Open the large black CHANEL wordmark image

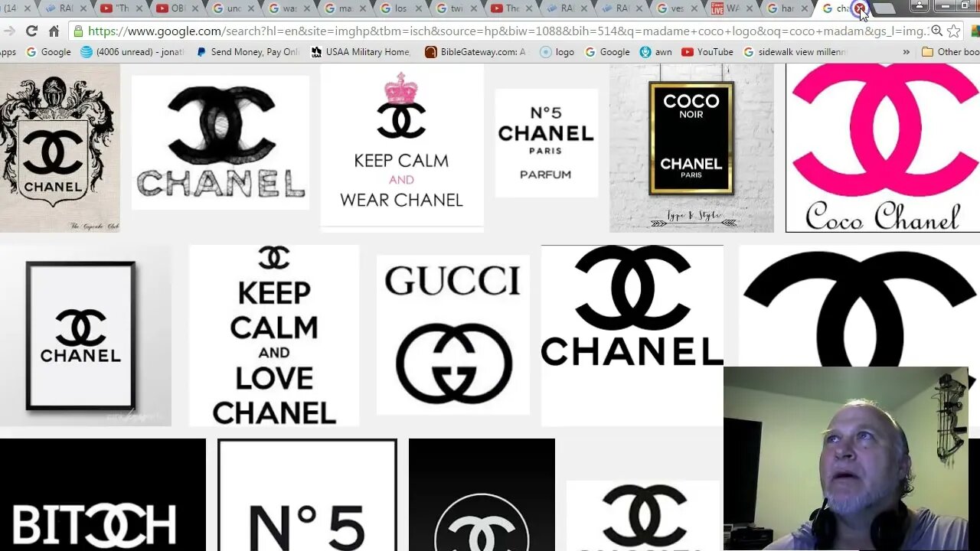tap(632, 335)
